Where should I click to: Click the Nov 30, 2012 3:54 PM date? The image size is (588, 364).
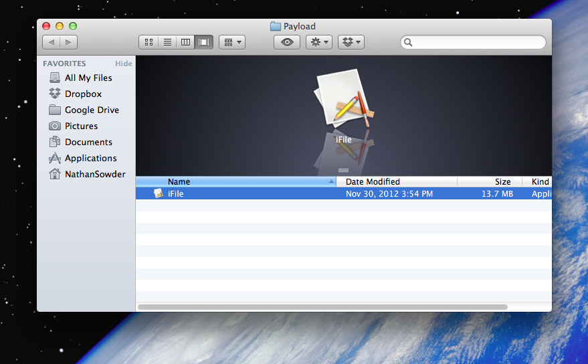pyautogui.click(x=389, y=194)
